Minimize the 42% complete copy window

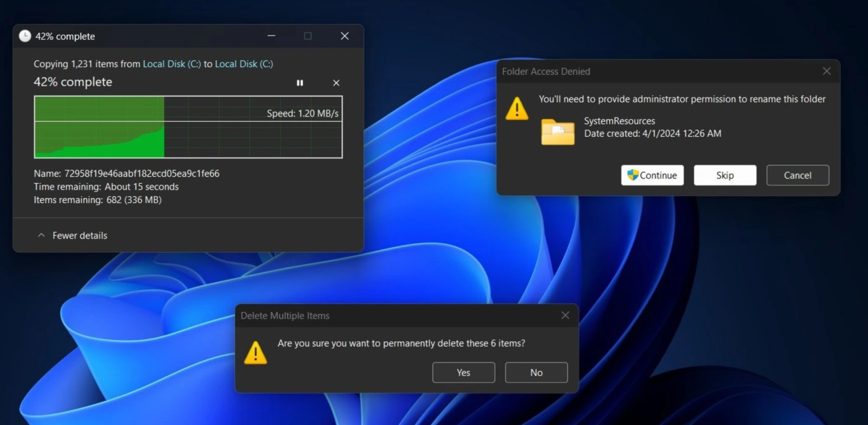[x=271, y=36]
